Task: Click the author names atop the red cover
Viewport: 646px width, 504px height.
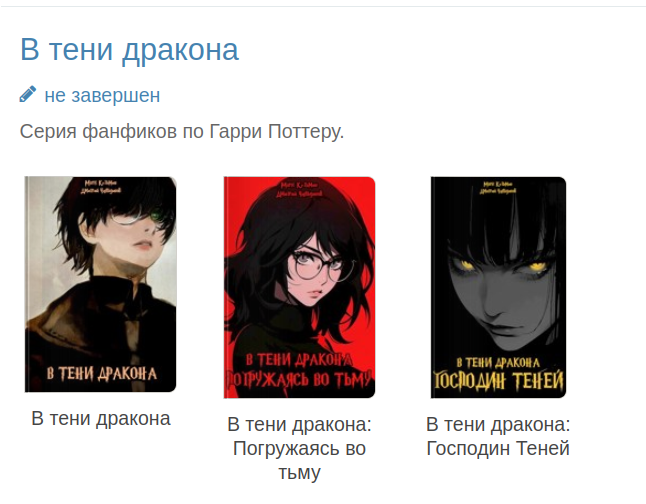Action: [x=300, y=188]
